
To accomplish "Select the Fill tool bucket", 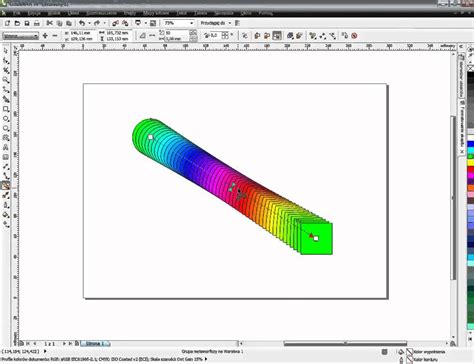I will [x=6, y=215].
